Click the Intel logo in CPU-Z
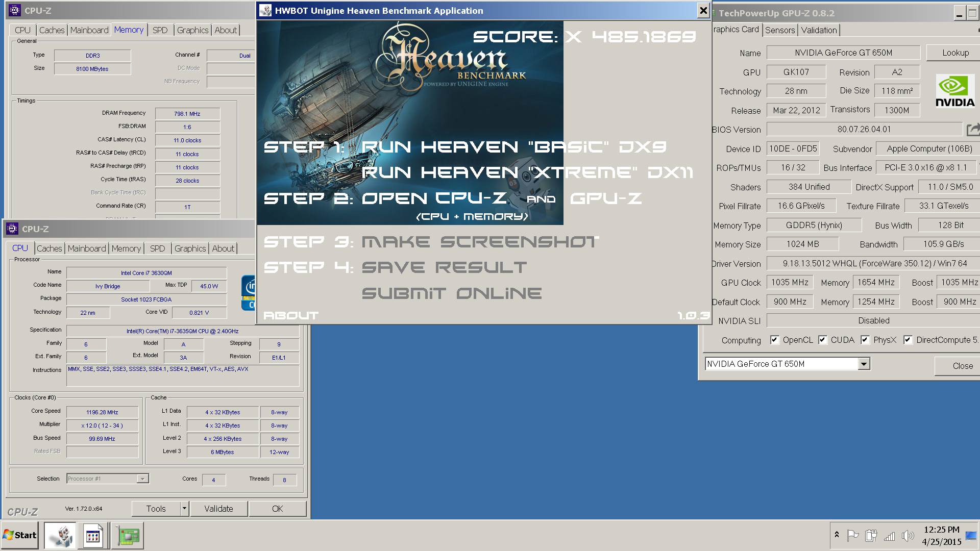The image size is (980, 551). point(248,293)
